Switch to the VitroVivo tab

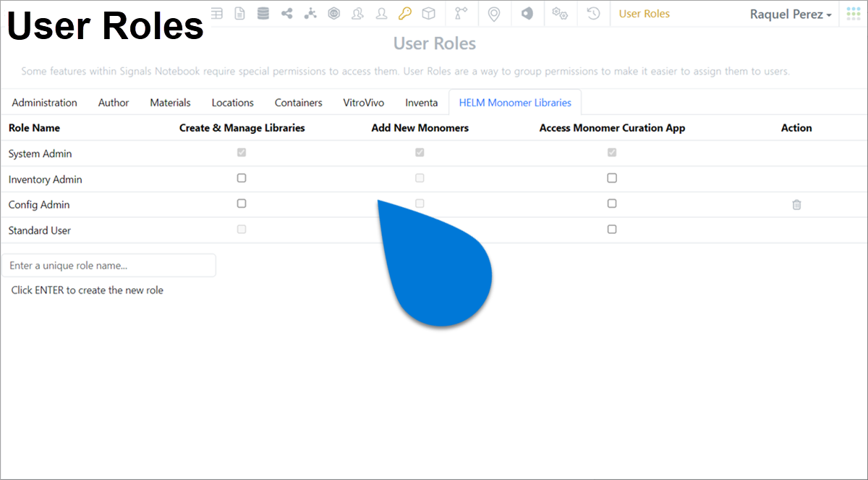point(364,103)
